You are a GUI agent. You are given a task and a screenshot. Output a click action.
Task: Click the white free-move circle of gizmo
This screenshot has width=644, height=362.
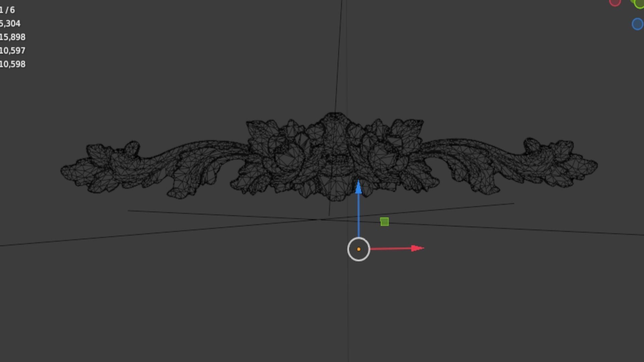click(359, 249)
